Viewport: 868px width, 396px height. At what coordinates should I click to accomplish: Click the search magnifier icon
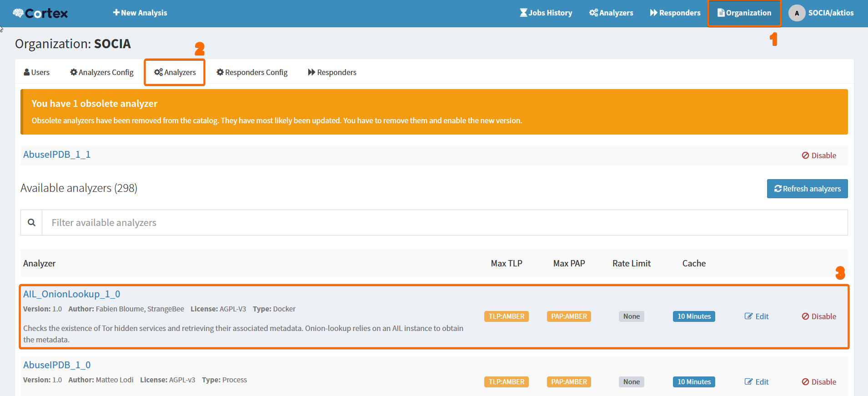pyautogui.click(x=31, y=222)
